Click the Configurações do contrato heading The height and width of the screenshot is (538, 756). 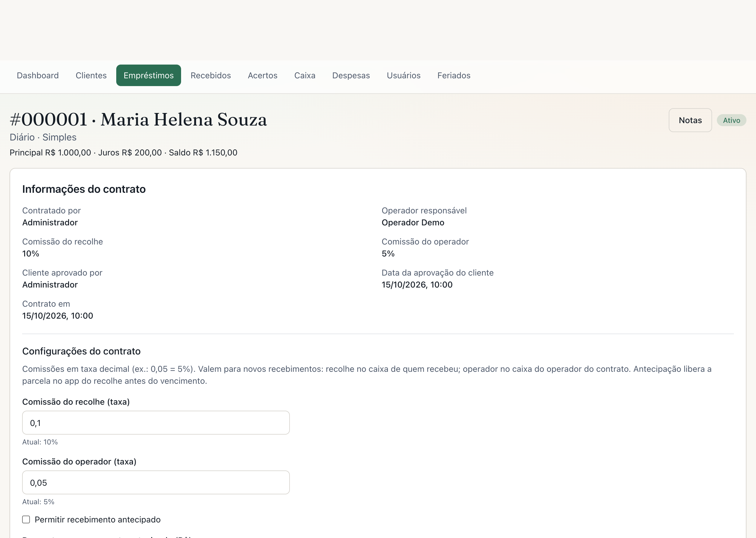coord(82,351)
